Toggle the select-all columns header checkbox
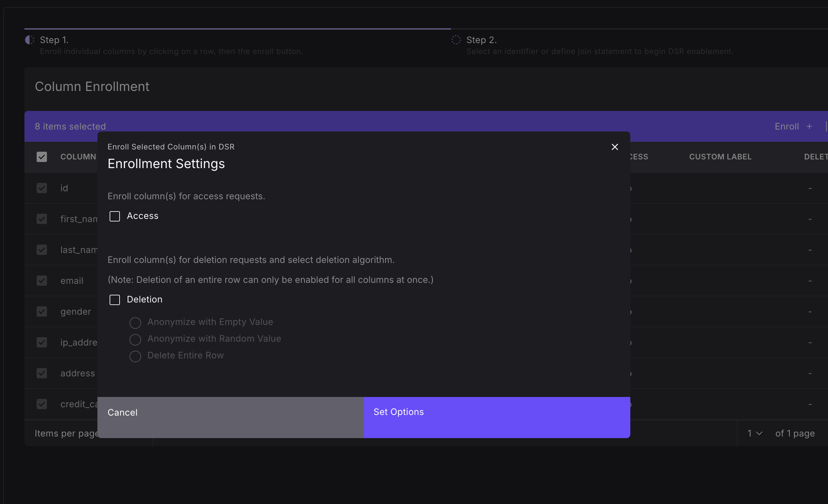Viewport: 828px width, 504px height. pos(42,157)
